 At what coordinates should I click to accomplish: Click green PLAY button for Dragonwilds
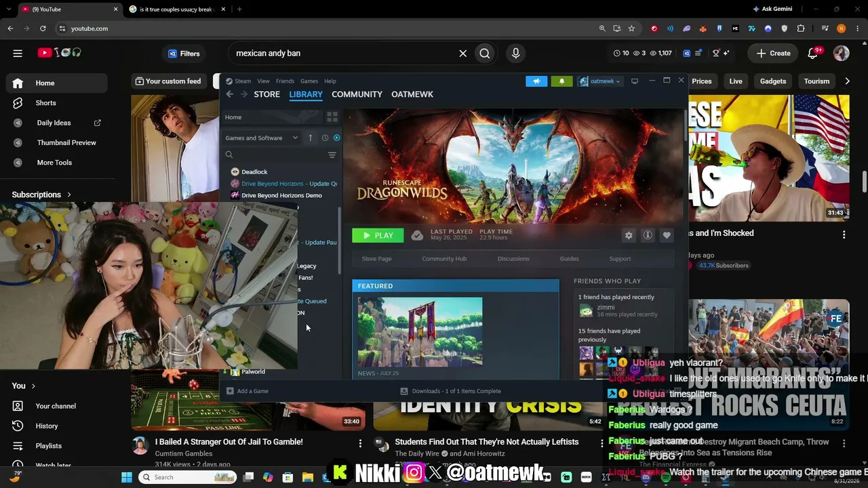pos(378,235)
